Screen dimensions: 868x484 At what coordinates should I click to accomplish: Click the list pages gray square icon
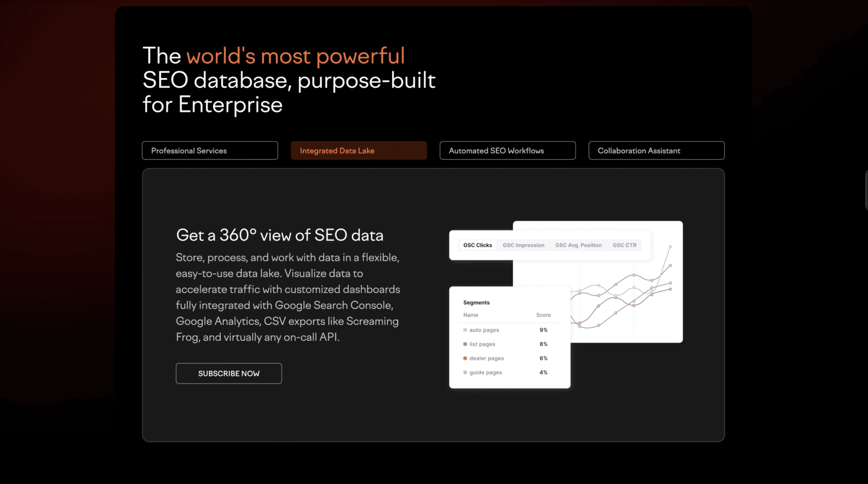pos(465,344)
